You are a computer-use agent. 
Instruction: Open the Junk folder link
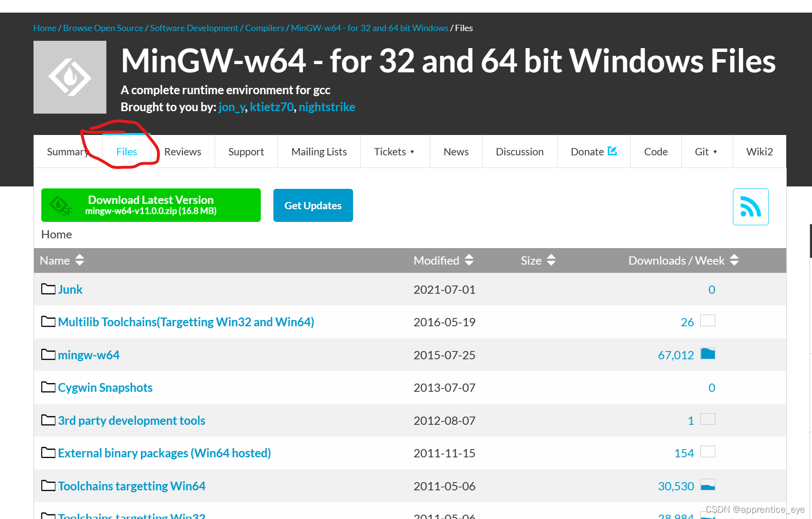click(70, 289)
